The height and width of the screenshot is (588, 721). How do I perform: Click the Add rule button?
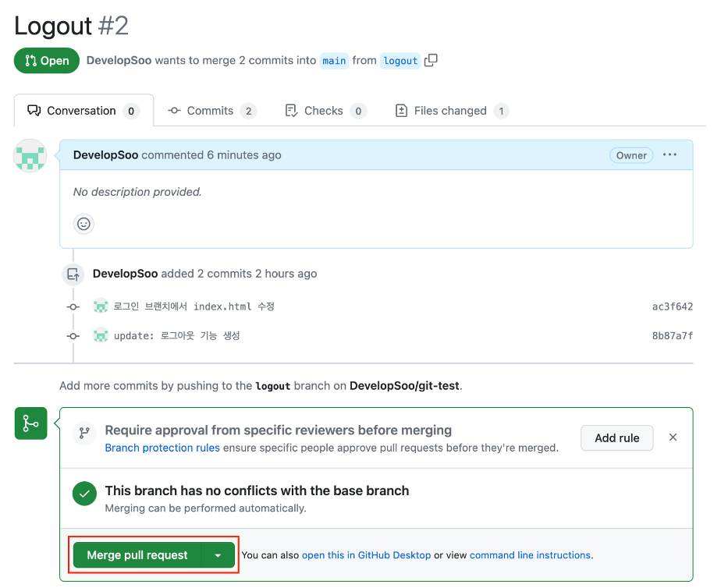[616, 437]
